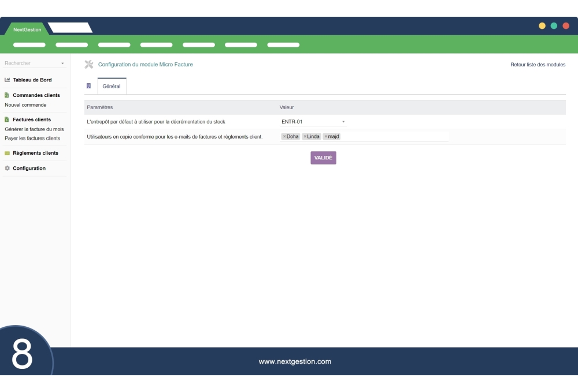
Task: Go to Payer les factures clients
Action: coord(32,139)
